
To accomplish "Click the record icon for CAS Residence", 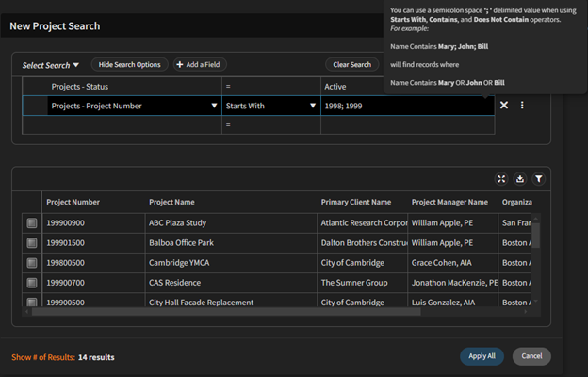I will click(x=31, y=283).
